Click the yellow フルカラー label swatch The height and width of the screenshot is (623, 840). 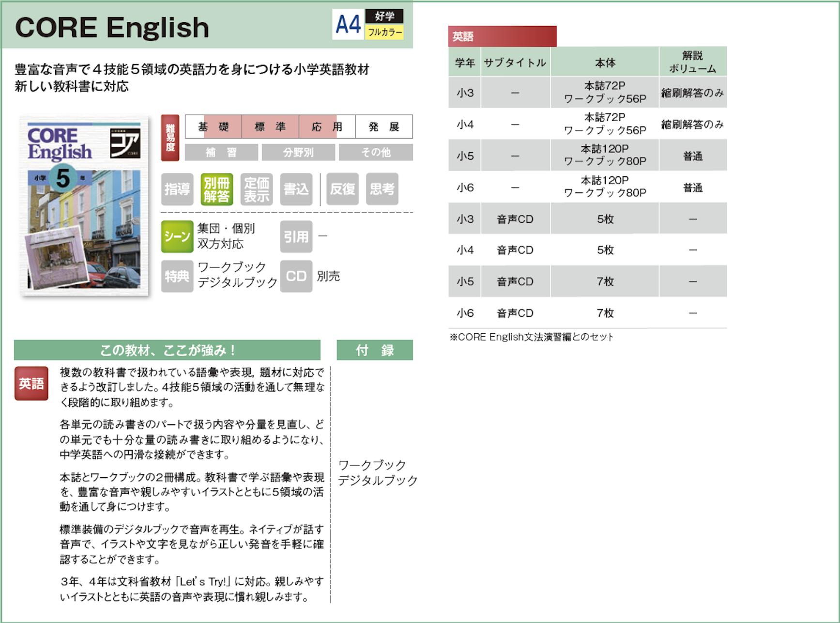click(x=384, y=32)
